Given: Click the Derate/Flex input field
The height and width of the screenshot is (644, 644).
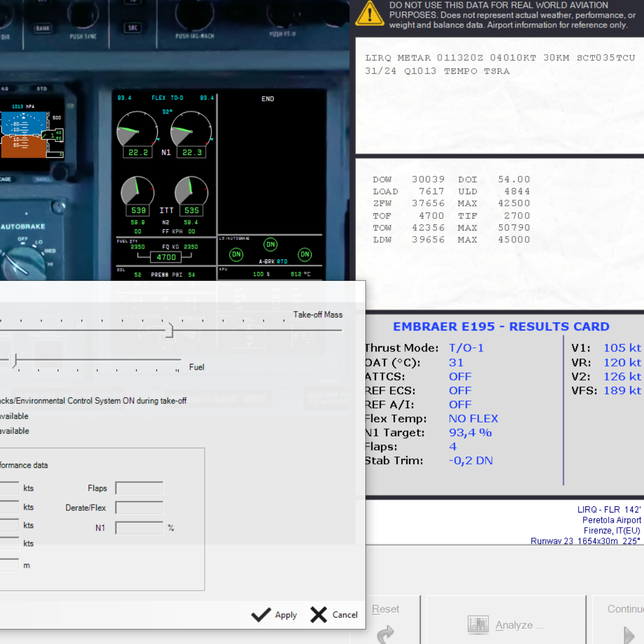Looking at the screenshot, I should click(x=139, y=507).
